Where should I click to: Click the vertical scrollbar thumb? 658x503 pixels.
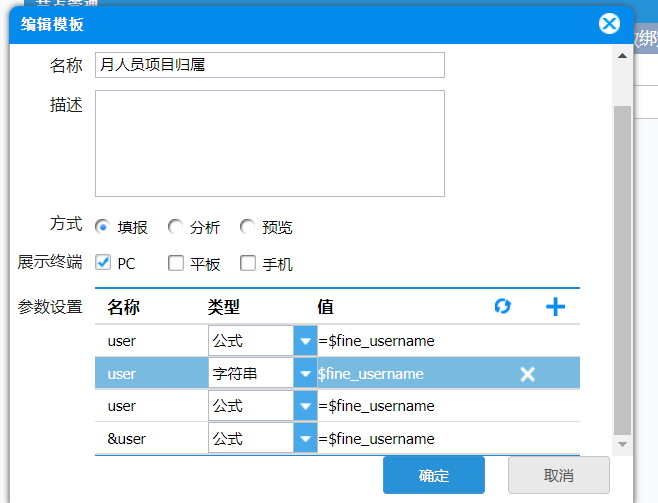coord(622,271)
